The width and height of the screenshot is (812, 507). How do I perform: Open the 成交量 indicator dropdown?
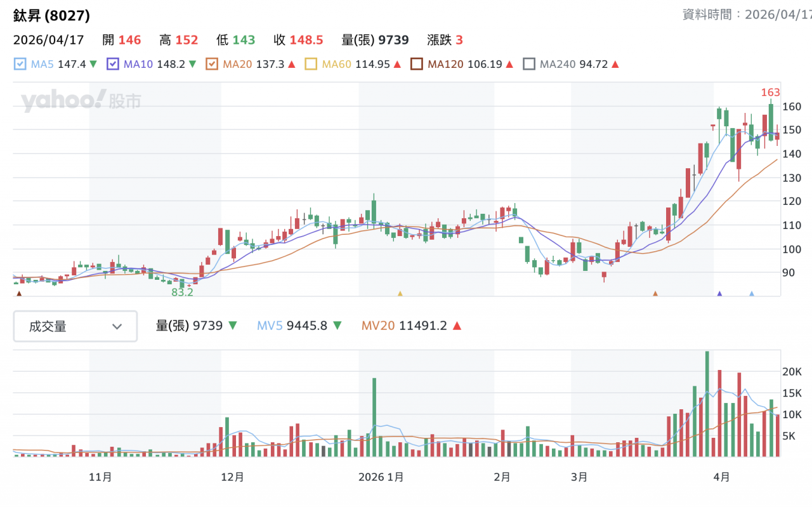click(x=75, y=326)
